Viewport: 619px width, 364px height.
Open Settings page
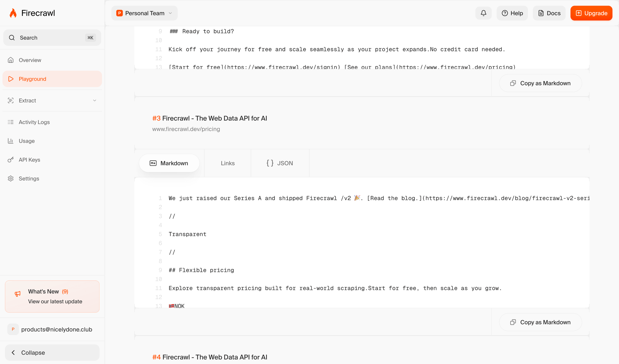point(52,178)
